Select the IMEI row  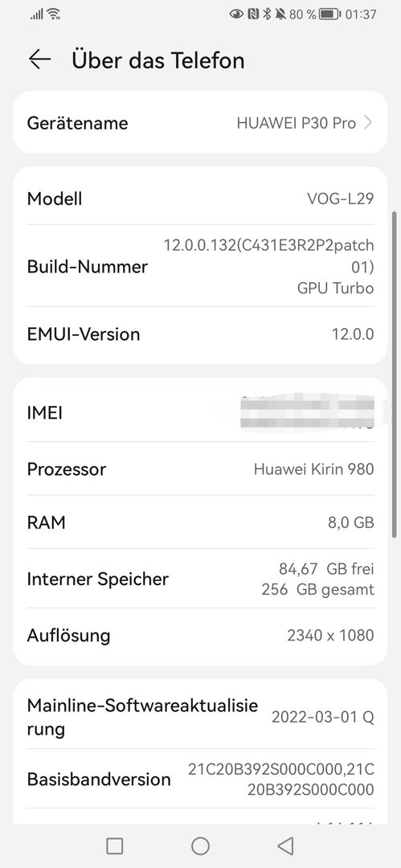[201, 412]
